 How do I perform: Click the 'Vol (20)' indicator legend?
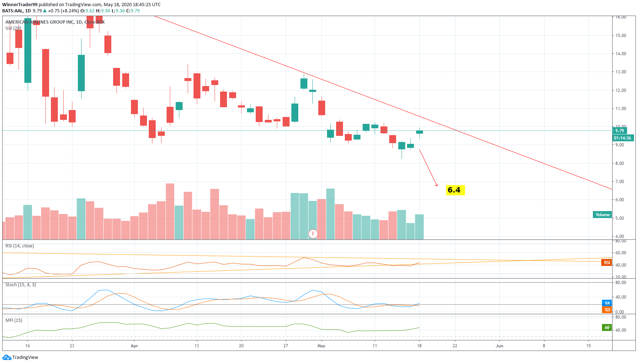coord(13,28)
